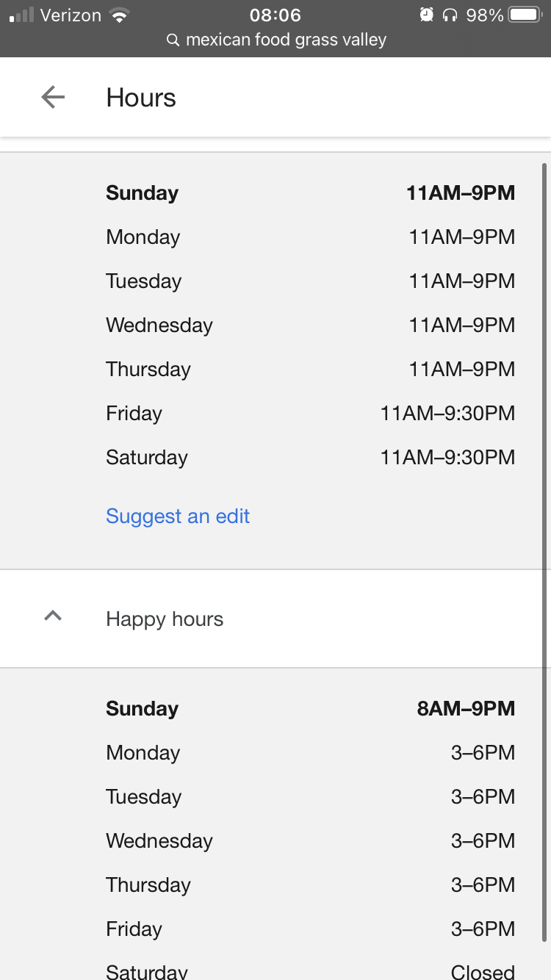
Task: Tap the 08:06 clock in status bar
Action: pos(275,15)
